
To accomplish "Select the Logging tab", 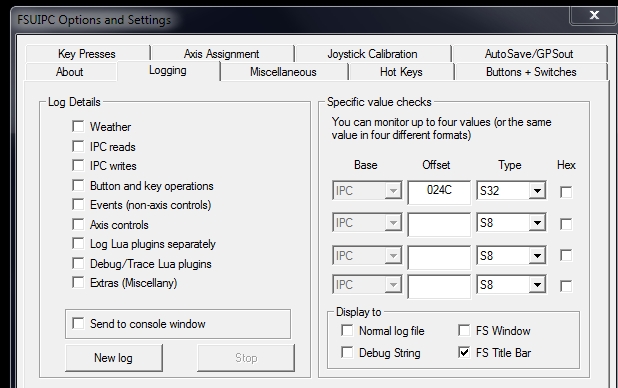I will 168,71.
